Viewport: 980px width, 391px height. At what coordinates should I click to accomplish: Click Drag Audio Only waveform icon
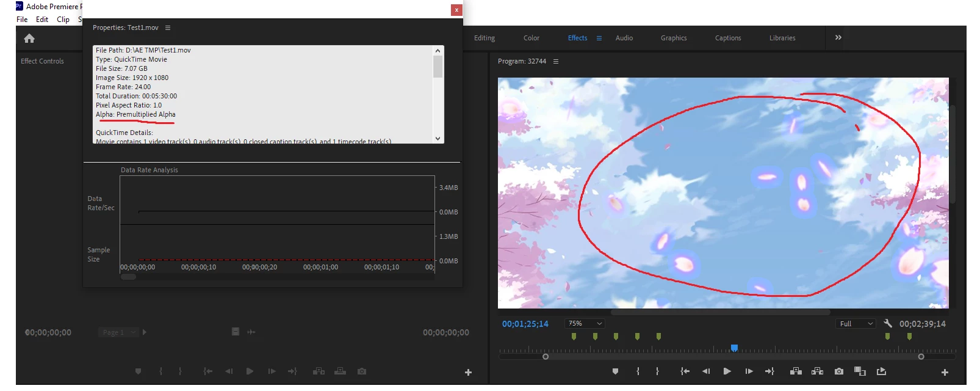pos(251,332)
